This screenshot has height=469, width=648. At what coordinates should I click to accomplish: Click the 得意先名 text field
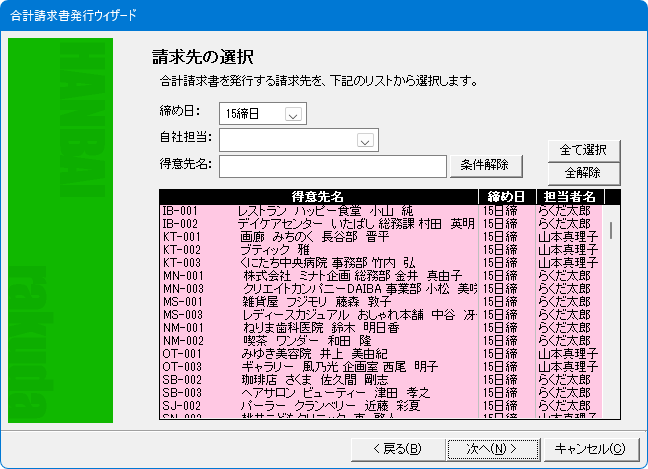[333, 165]
